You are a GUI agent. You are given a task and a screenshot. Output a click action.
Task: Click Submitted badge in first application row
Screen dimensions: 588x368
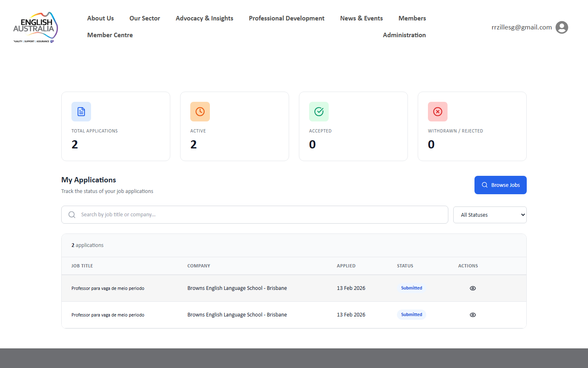[x=412, y=288]
